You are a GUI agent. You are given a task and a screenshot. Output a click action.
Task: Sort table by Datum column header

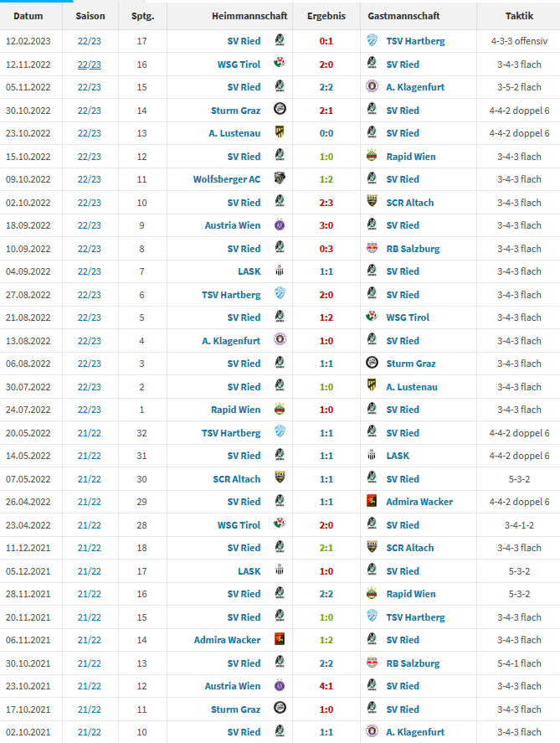[28, 16]
